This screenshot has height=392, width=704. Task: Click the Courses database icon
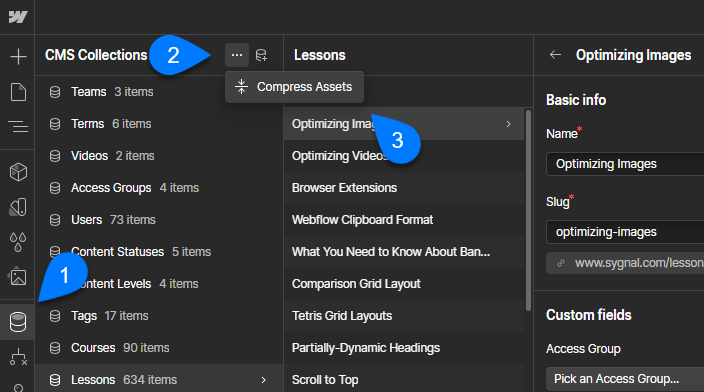55,348
